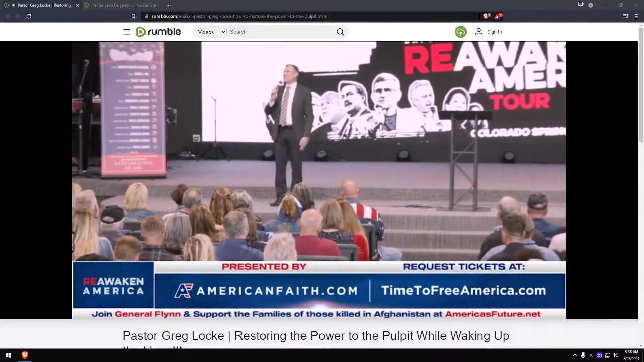Go to the Rumble home logo
Image resolution: width=644 pixels, height=362 pixels.
[x=158, y=32]
